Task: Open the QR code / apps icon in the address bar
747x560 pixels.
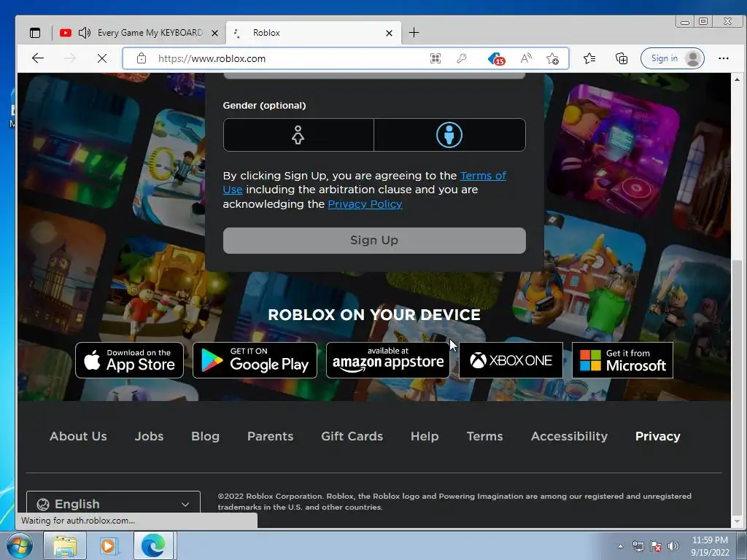Action: (436, 58)
